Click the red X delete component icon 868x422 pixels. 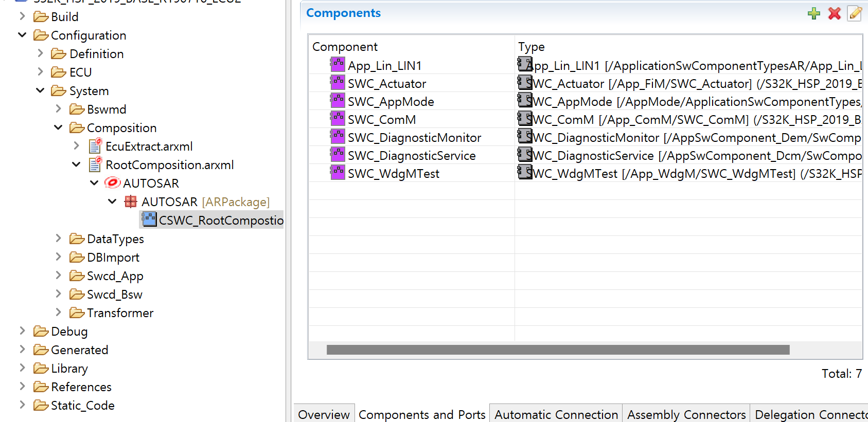click(x=835, y=13)
